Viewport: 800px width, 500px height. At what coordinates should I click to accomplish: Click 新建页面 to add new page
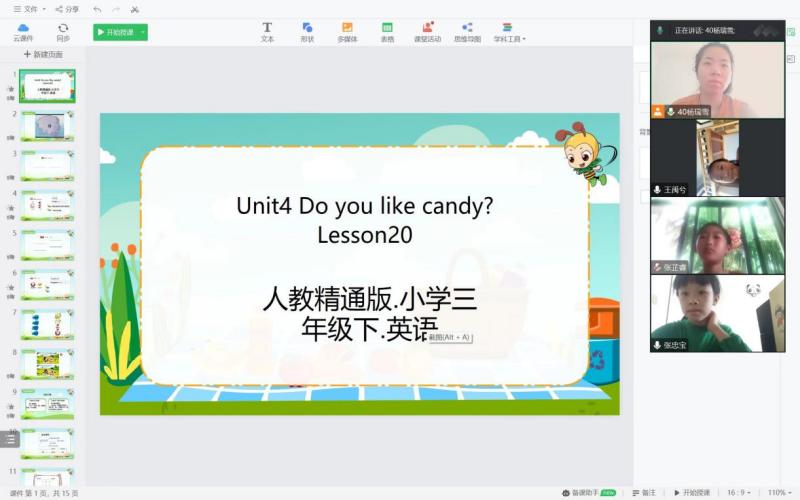[x=43, y=54]
